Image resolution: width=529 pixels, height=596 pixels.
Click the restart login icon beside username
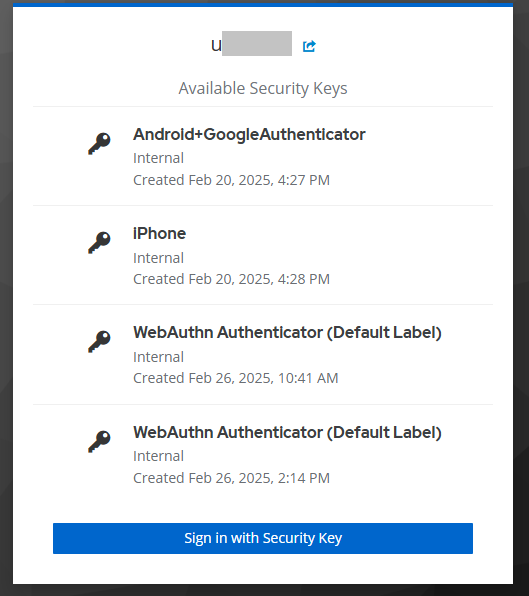[x=309, y=46]
